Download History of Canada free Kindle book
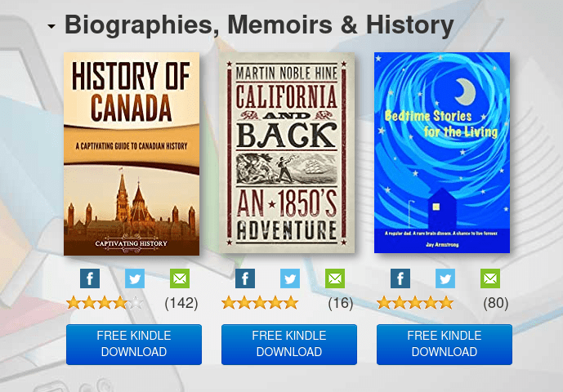The width and height of the screenshot is (563, 392). [x=134, y=344]
